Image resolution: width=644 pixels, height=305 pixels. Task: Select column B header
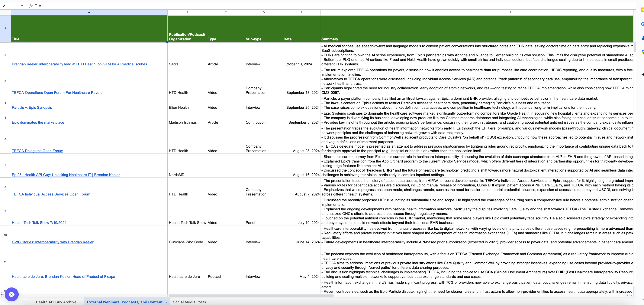coord(188,12)
